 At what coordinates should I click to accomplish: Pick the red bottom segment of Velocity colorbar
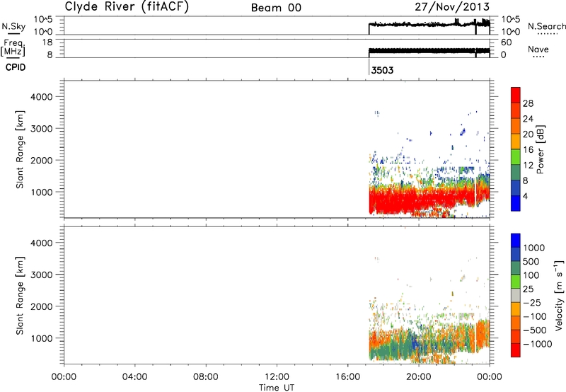tap(516, 350)
